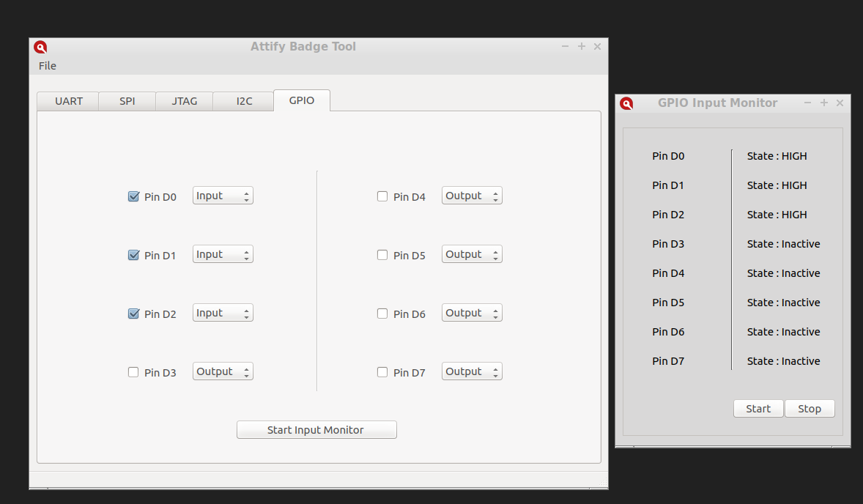The image size is (863, 504).
Task: Enable the Pin D3 checkbox
Action: 133,372
